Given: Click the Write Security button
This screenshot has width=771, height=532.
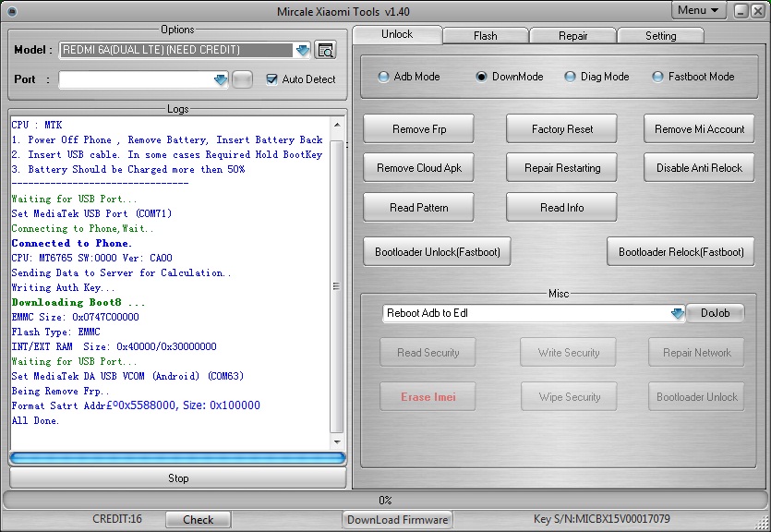Looking at the screenshot, I should [569, 353].
